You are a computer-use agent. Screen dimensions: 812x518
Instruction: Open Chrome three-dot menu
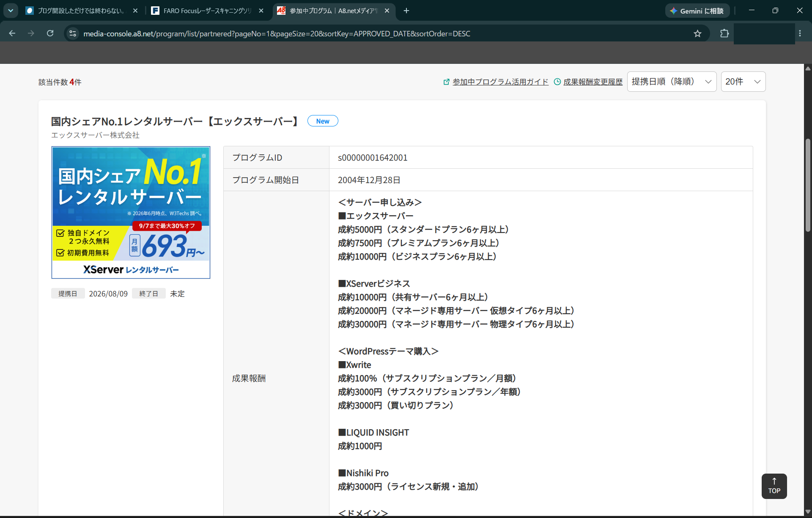tap(800, 33)
